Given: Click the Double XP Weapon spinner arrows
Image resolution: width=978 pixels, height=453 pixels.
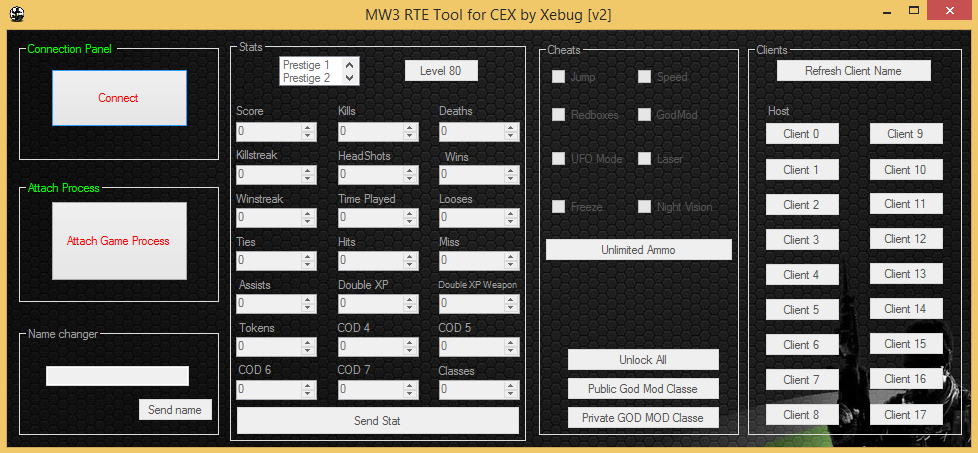Looking at the screenshot, I should pyautogui.click(x=511, y=303).
